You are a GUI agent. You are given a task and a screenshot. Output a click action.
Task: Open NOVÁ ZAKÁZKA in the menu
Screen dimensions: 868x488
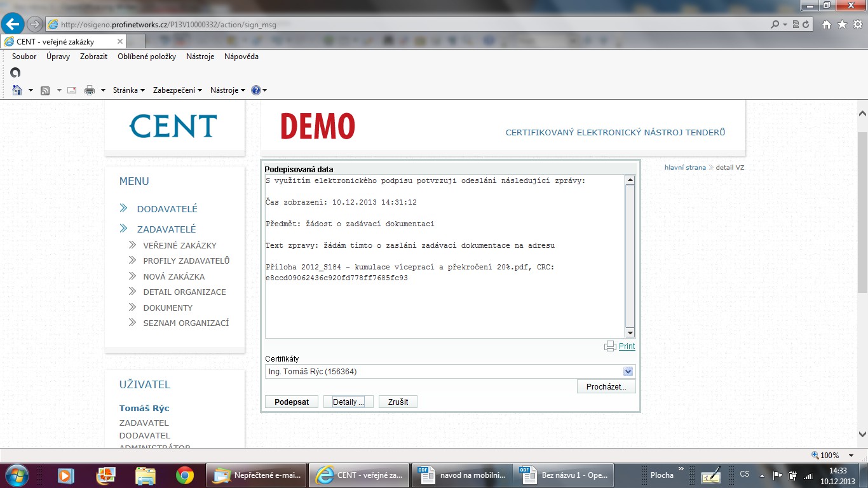pos(174,276)
